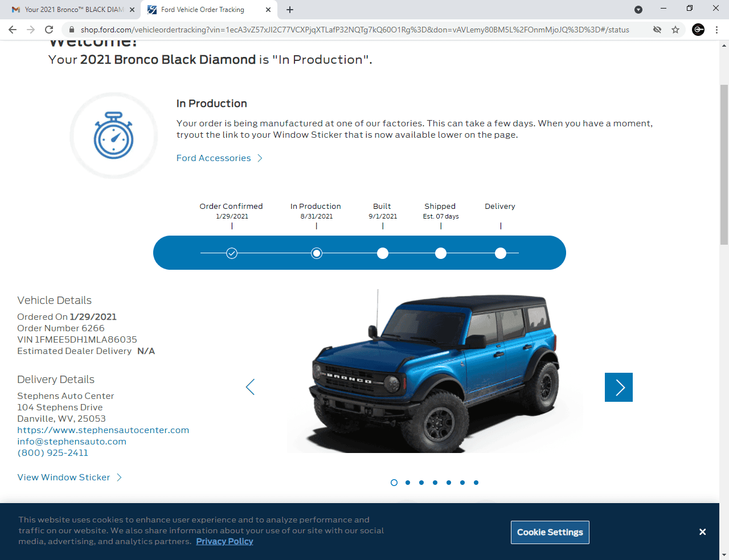Click the info@stephensauto.com email link
This screenshot has width=729, height=560.
(x=72, y=442)
